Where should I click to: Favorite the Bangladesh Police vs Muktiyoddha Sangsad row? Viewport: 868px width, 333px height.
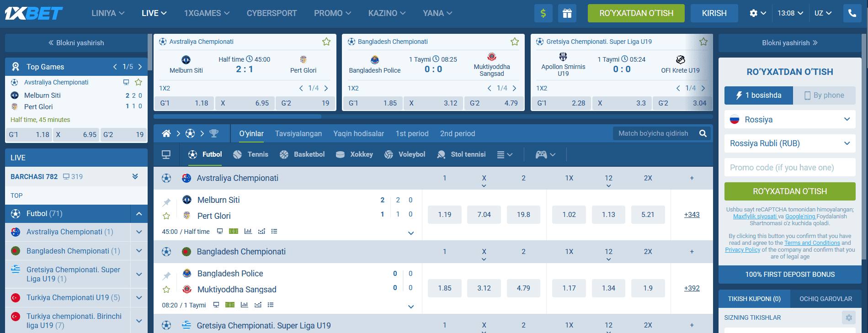click(x=166, y=289)
